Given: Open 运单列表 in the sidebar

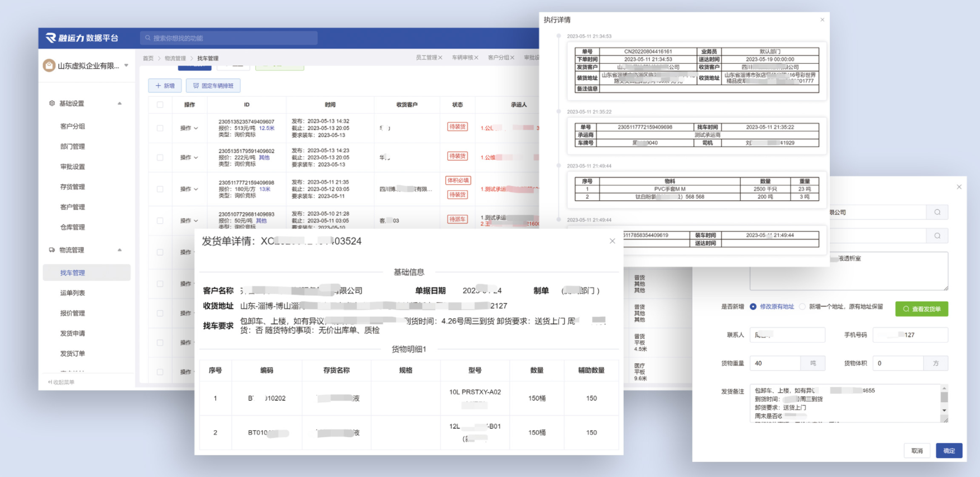Looking at the screenshot, I should [x=73, y=293].
